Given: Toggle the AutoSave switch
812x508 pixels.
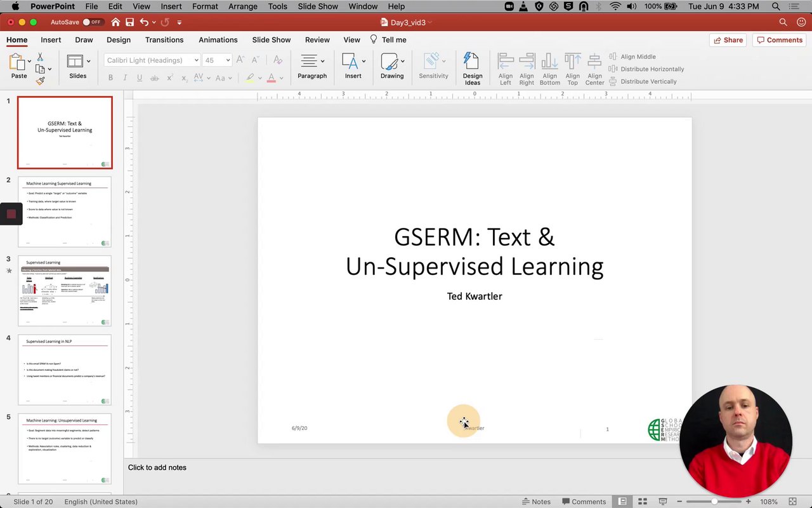Looking at the screenshot, I should click(x=92, y=22).
